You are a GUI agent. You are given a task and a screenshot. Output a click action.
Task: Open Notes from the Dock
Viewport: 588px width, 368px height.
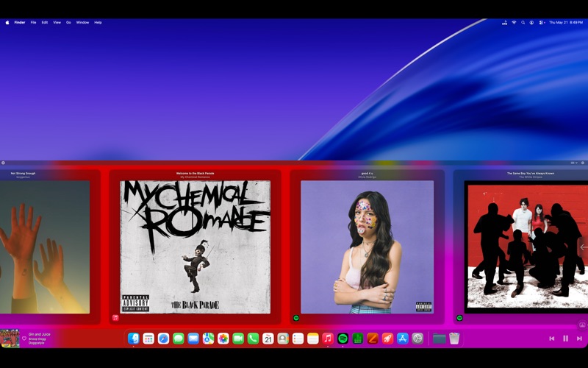313,339
